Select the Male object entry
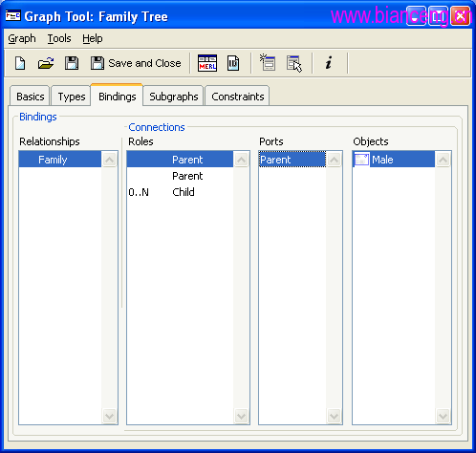Image resolution: width=476 pixels, height=453 pixels. (394, 160)
